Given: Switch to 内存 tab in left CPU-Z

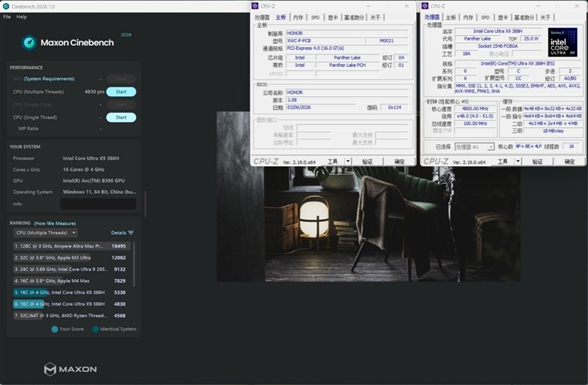Looking at the screenshot, I should tap(298, 18).
